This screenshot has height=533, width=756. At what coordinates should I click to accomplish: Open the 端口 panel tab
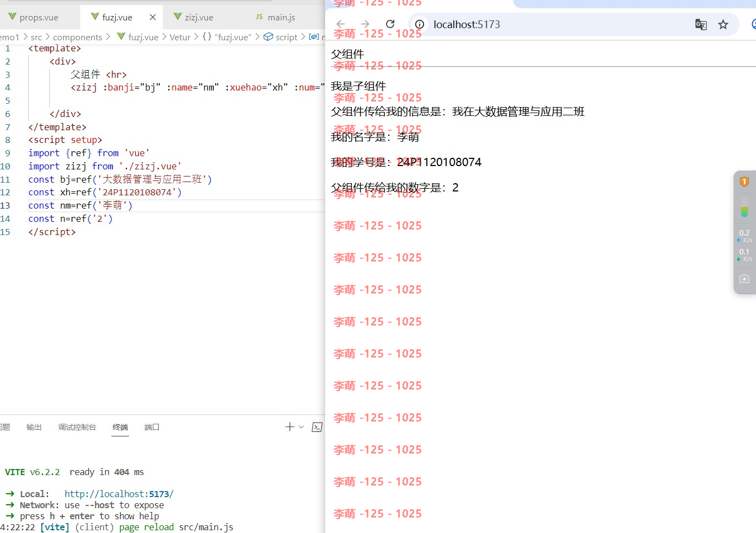pyautogui.click(x=152, y=427)
